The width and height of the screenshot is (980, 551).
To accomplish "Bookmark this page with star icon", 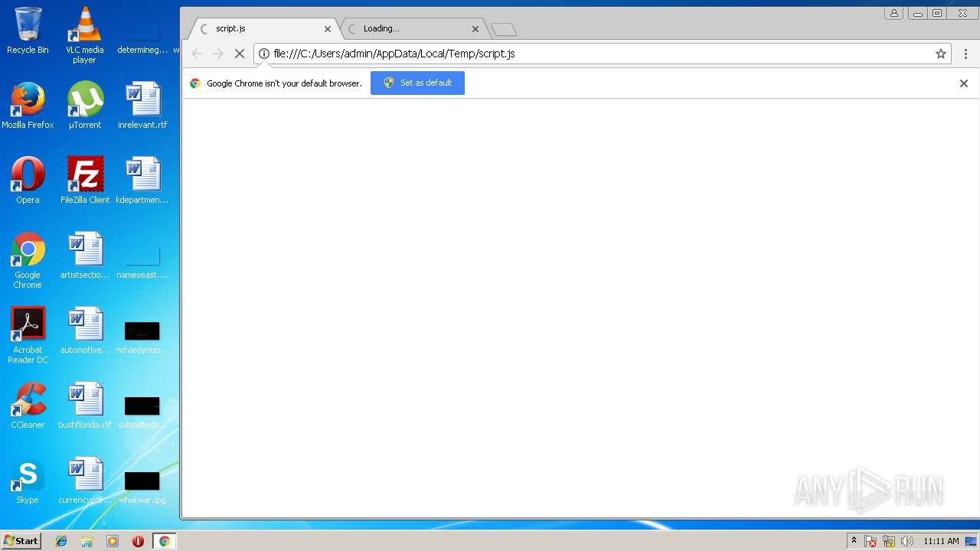I will pos(941,54).
